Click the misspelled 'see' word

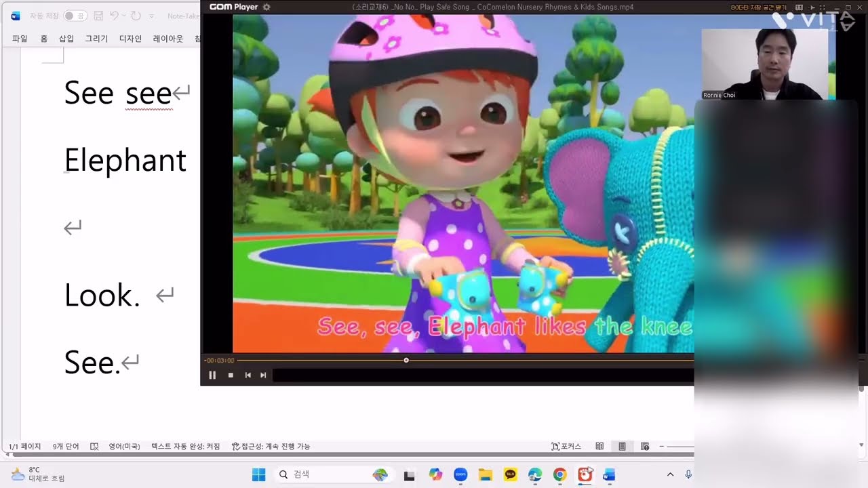pos(149,94)
